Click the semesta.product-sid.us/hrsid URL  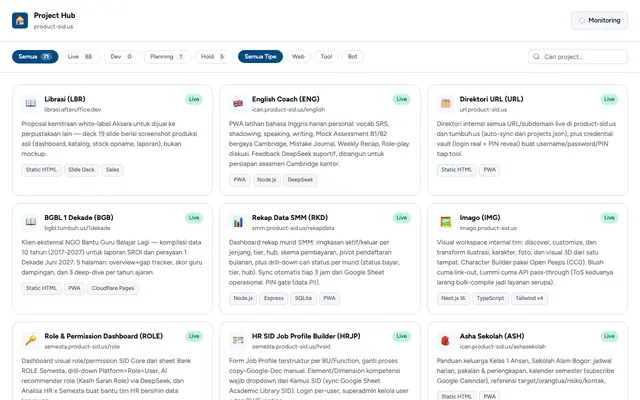tap(291, 346)
